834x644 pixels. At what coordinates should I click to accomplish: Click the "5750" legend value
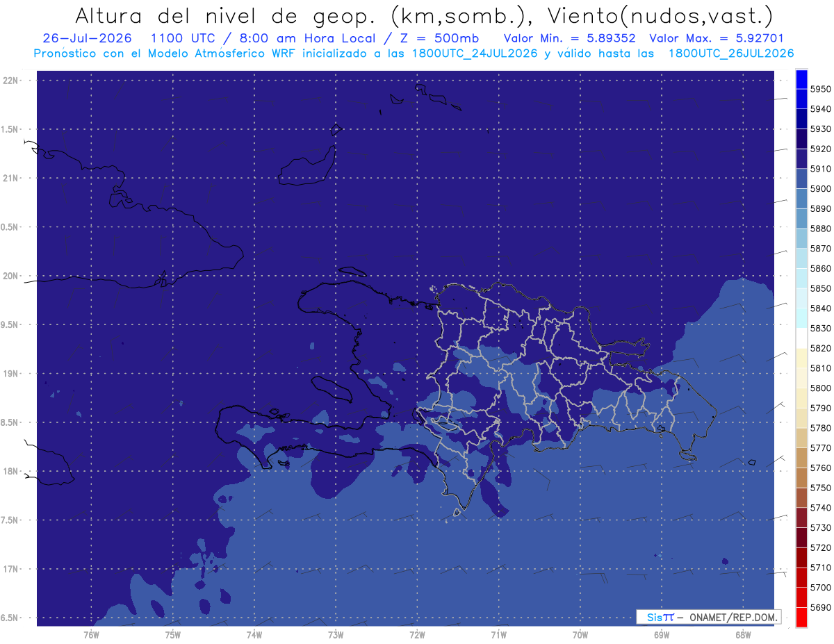(x=820, y=488)
